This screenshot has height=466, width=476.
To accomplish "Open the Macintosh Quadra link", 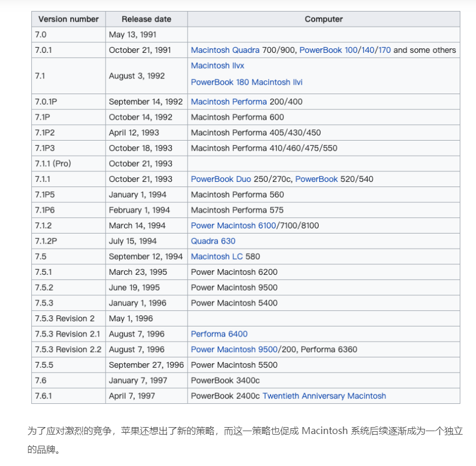I will point(225,50).
